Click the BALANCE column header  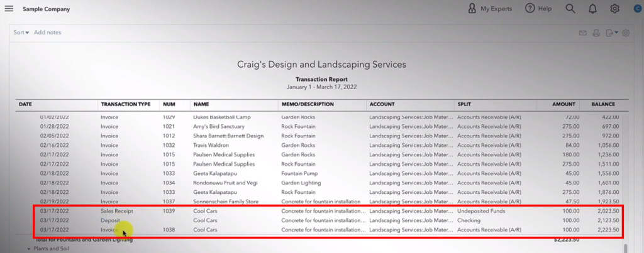(603, 105)
